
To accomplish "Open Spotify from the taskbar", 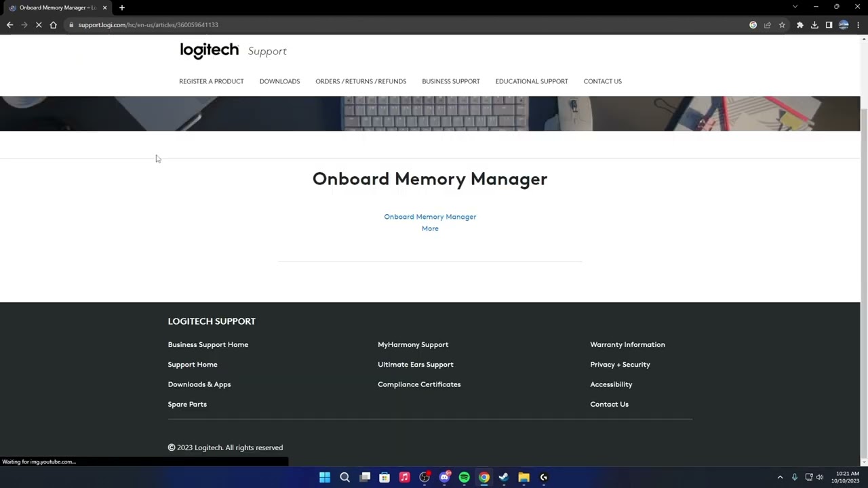I will tap(464, 477).
